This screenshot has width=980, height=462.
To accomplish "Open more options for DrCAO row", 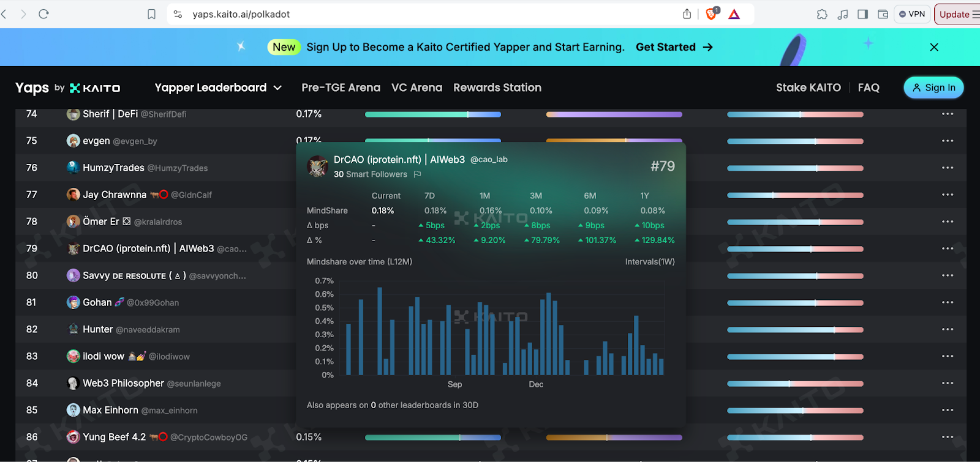I will click(948, 248).
